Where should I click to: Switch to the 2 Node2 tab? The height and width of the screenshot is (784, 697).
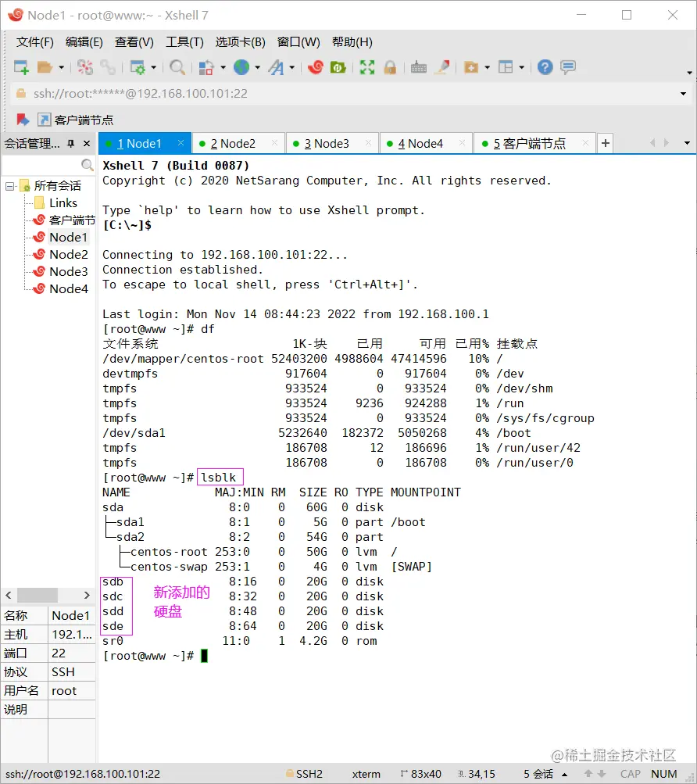(238, 144)
